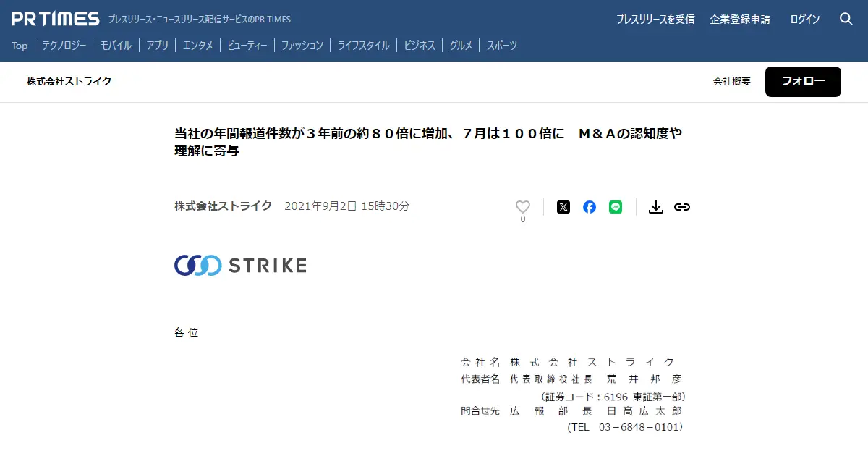868x456 pixels.
Task: Click the date 2021年9月2日 15時30分
Action: click(x=347, y=206)
